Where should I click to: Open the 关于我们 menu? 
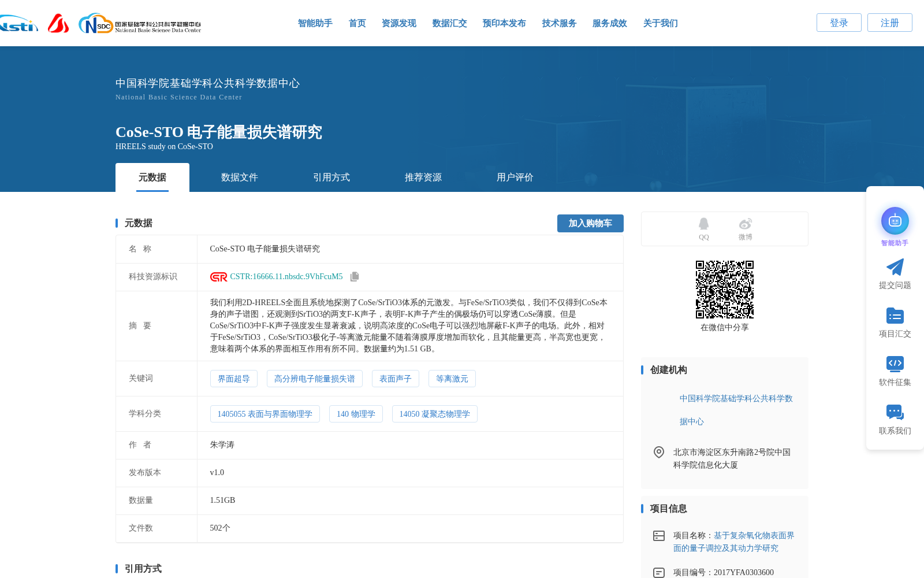(660, 23)
